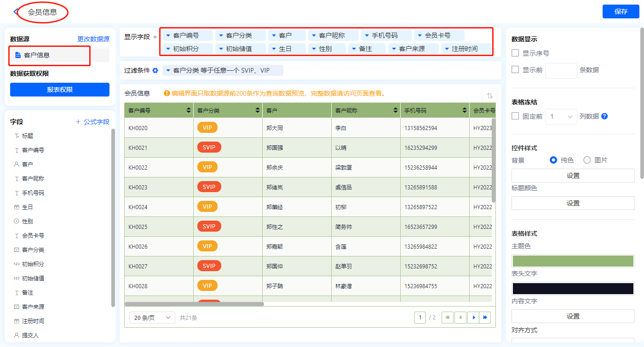Screen dimensions: 644x347
Task: Click the plus icon next to 显示字段
Action: pos(155,37)
